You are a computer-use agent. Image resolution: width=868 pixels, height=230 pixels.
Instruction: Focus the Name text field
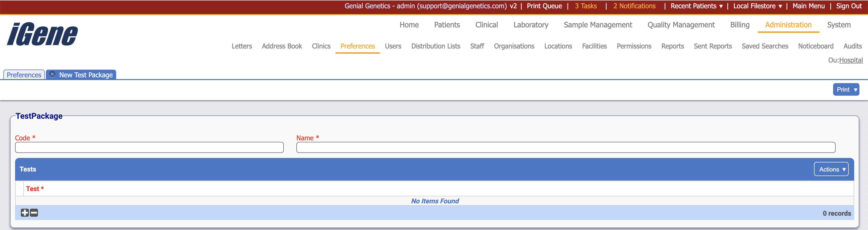click(x=565, y=147)
